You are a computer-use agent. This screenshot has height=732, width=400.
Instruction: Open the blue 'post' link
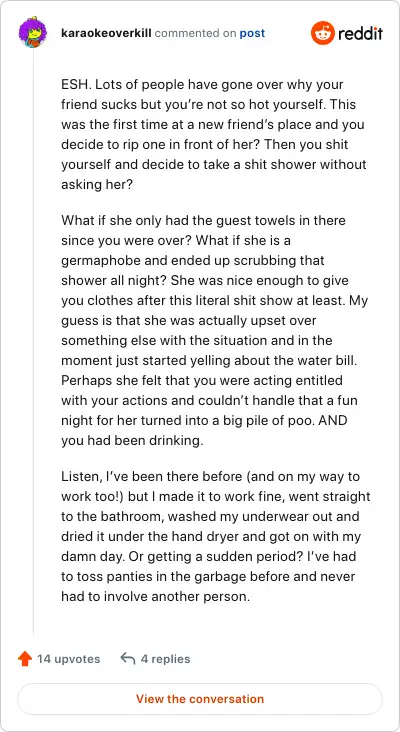coord(252,34)
